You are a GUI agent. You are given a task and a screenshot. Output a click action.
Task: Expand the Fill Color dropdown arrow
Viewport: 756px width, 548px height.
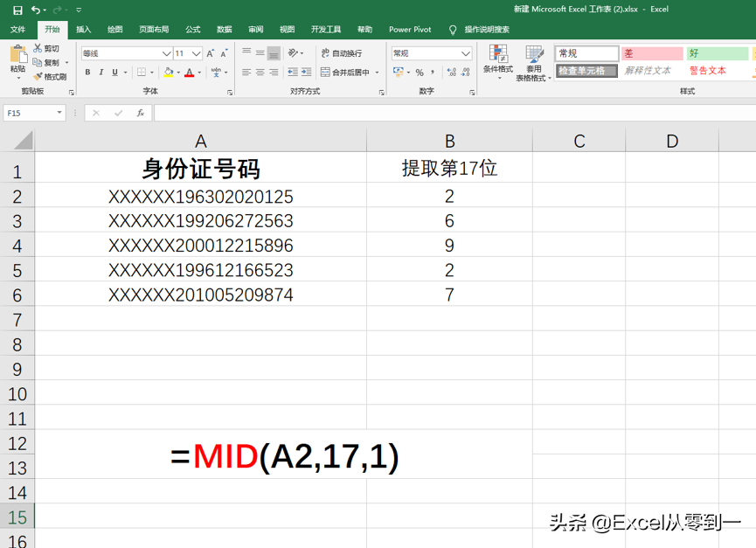(x=178, y=72)
